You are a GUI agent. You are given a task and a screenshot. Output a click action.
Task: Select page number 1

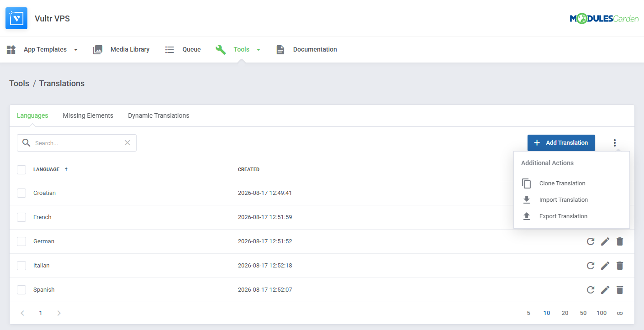pos(41,313)
